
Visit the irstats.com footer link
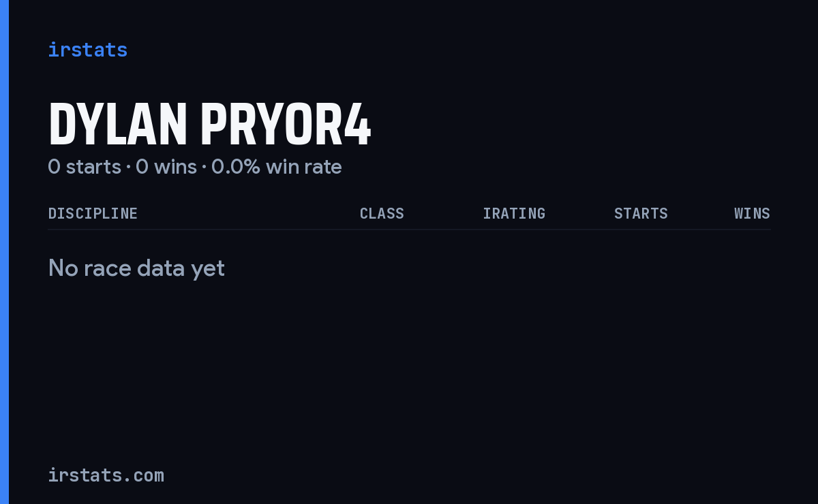tap(106, 475)
